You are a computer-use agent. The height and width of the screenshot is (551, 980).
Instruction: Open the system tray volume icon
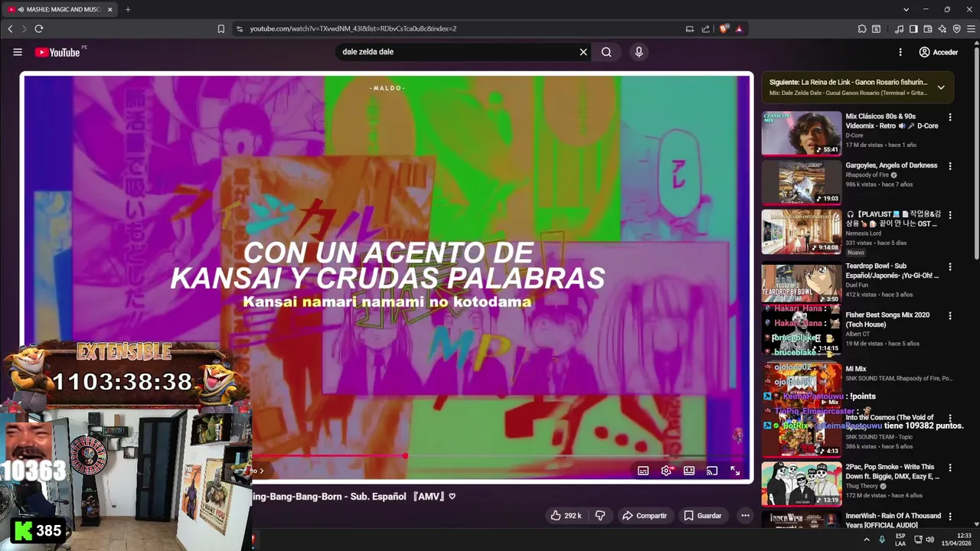click(x=929, y=540)
